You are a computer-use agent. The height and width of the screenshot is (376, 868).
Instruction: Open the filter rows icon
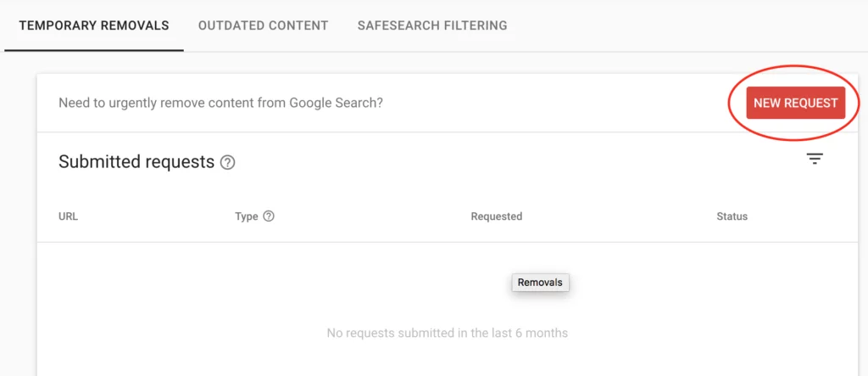pyautogui.click(x=815, y=159)
